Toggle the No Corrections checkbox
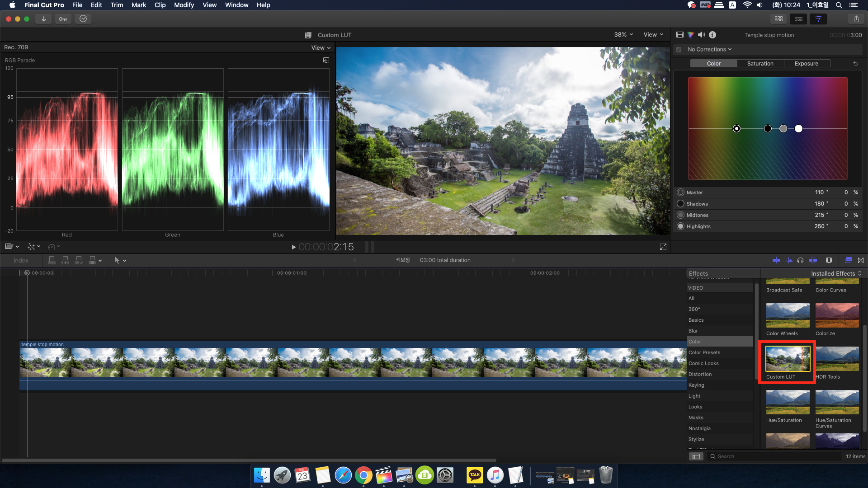The width and height of the screenshot is (868, 488). (x=679, y=50)
